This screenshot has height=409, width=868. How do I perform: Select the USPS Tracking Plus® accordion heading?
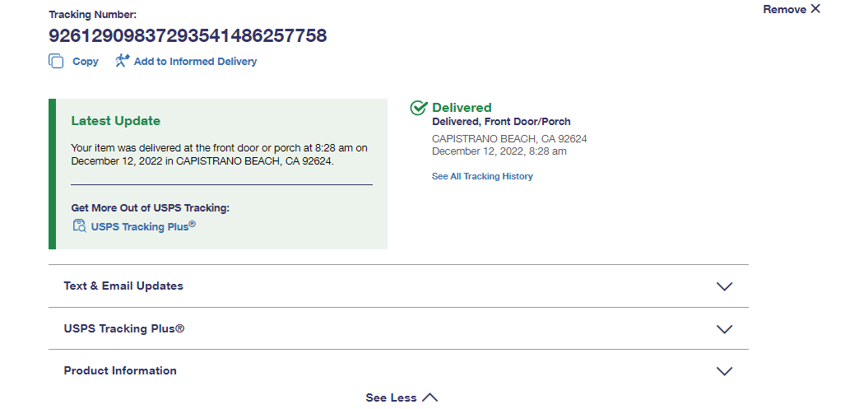pos(124,328)
